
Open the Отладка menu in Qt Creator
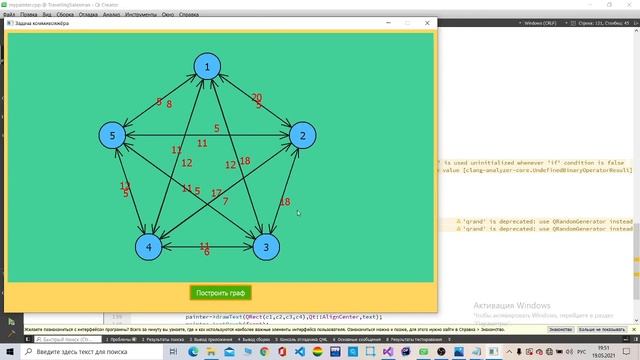(88, 14)
